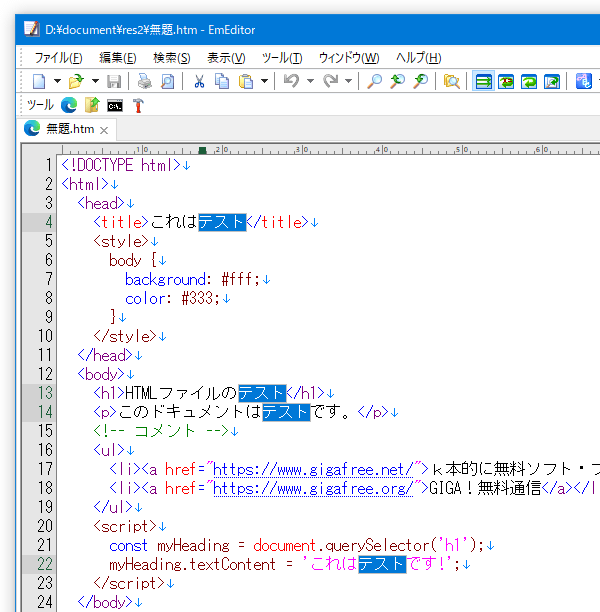This screenshot has width=600, height=612.
Task: Open the New file dropdown arrow
Action: point(57,81)
